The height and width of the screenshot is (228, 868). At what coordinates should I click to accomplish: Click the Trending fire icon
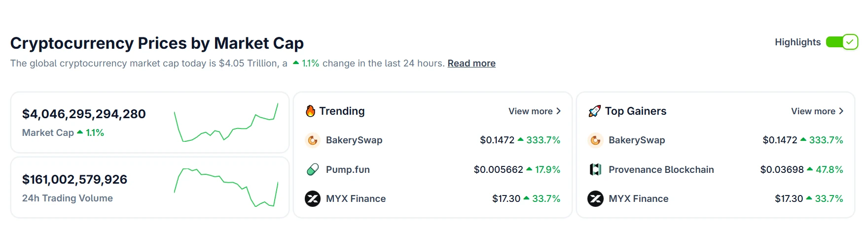click(310, 111)
